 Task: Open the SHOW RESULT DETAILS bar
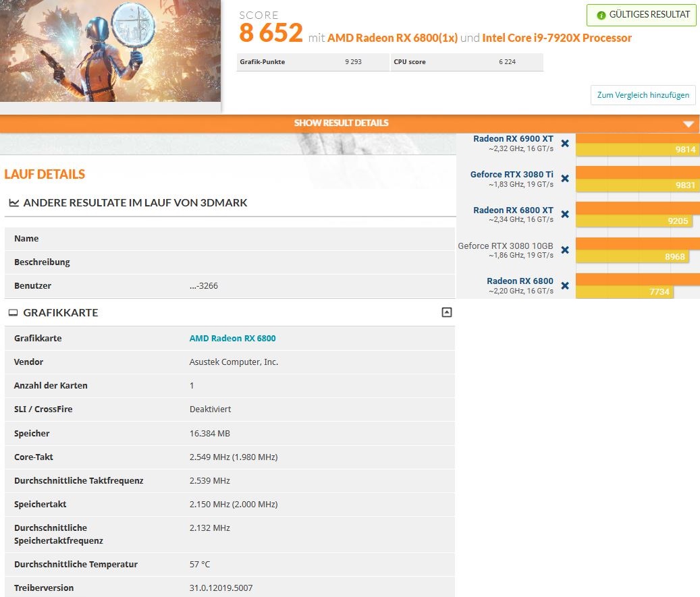point(350,123)
